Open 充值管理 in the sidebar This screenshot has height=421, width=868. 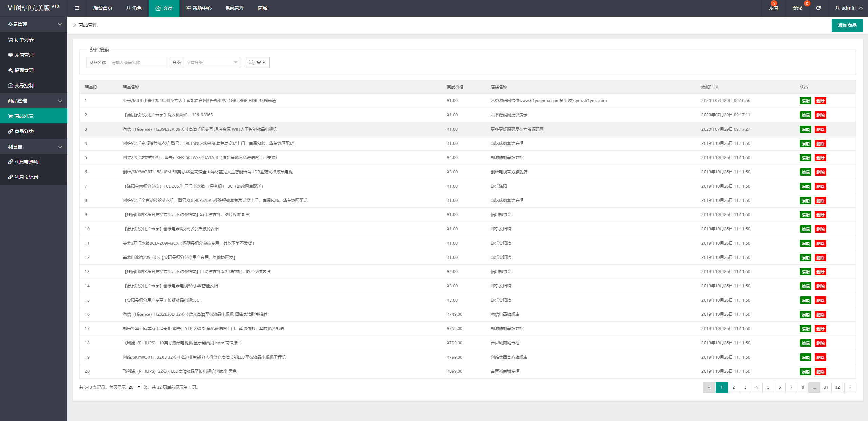point(21,55)
